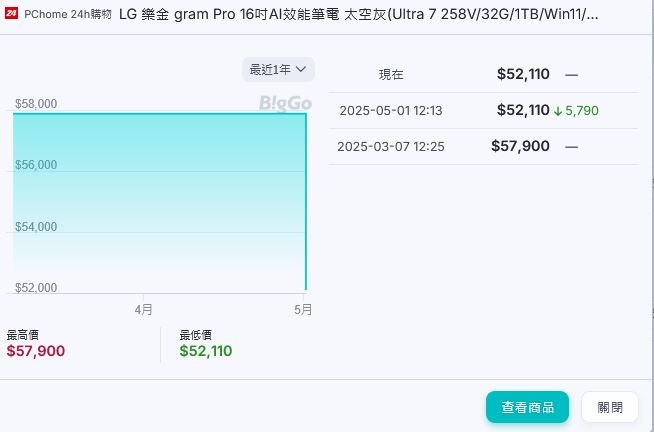Click the LG gram Pro product title
The width and height of the screenshot is (654, 432).
(x=358, y=15)
